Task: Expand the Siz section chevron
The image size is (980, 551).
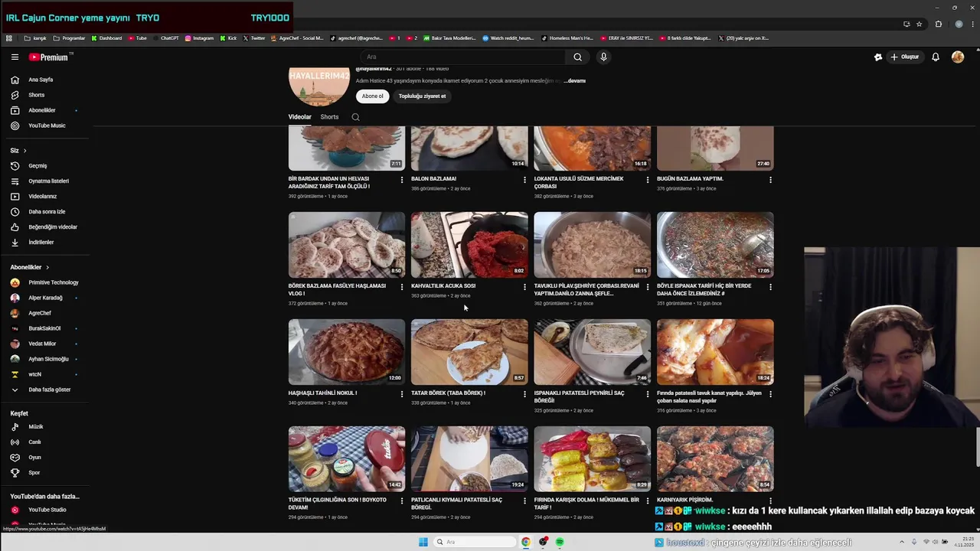Action: click(24, 150)
